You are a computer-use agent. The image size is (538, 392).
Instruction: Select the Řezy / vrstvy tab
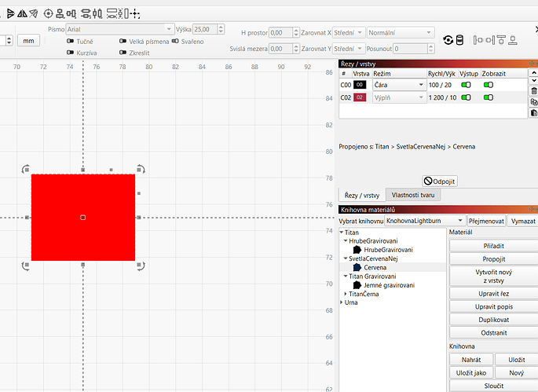(360, 195)
